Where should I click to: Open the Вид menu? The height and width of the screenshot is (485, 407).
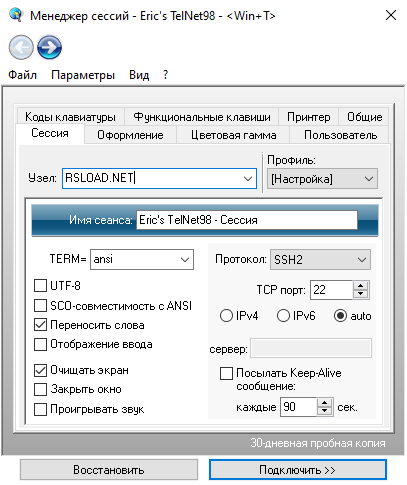click(139, 75)
